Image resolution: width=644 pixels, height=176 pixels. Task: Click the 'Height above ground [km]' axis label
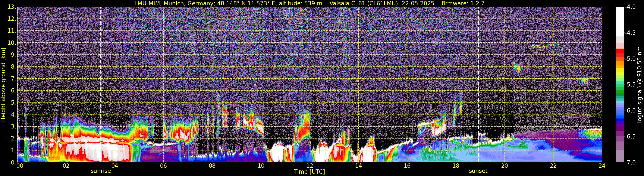(x=3, y=85)
